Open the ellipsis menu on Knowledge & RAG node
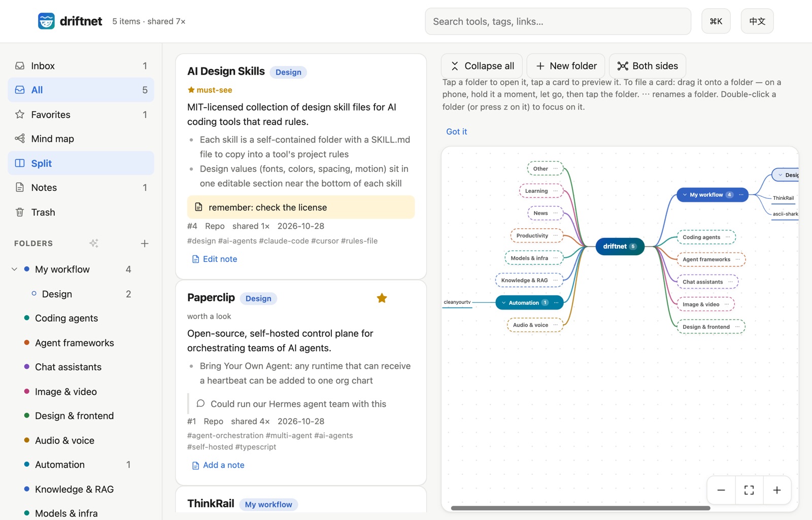The width and height of the screenshot is (812, 520). [555, 281]
